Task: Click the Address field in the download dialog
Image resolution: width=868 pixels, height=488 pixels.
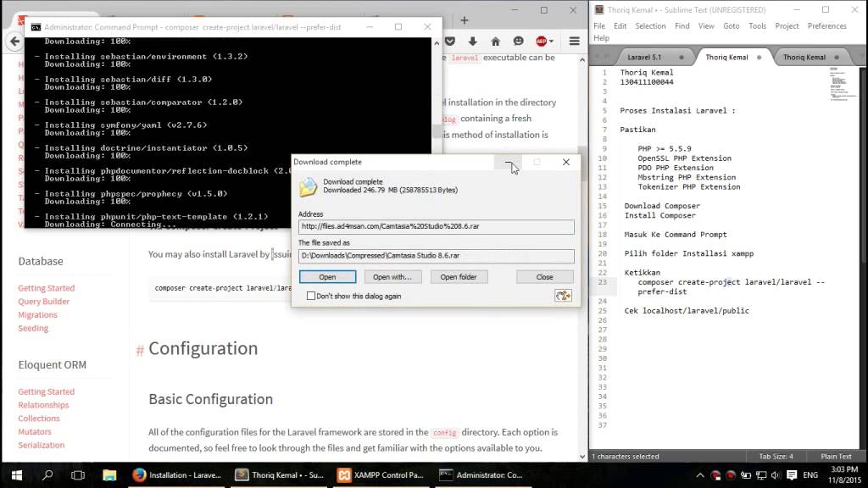Action: 437,226
